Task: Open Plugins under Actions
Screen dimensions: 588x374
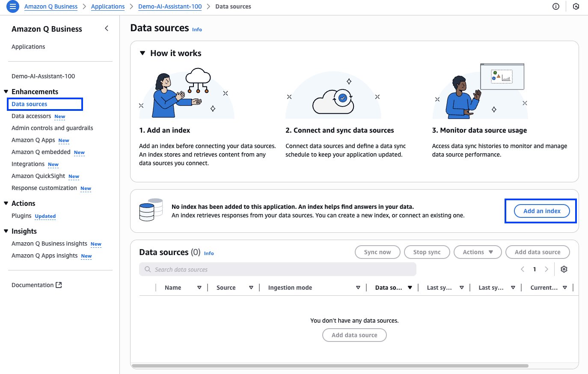Action: [x=21, y=216]
